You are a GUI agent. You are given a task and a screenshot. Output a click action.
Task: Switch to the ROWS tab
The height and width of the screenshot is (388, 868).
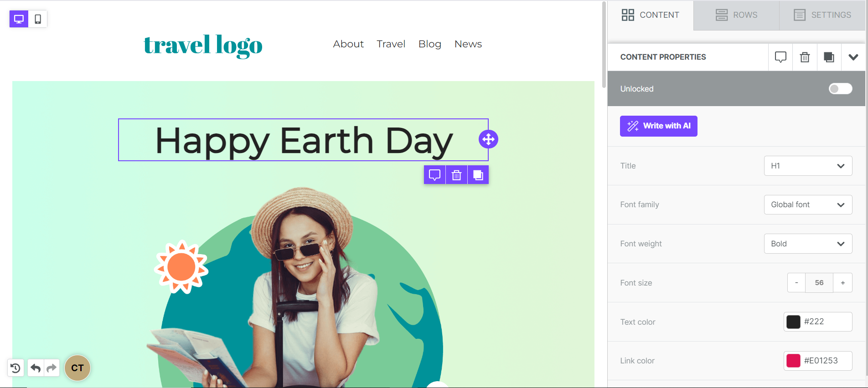[736, 15]
